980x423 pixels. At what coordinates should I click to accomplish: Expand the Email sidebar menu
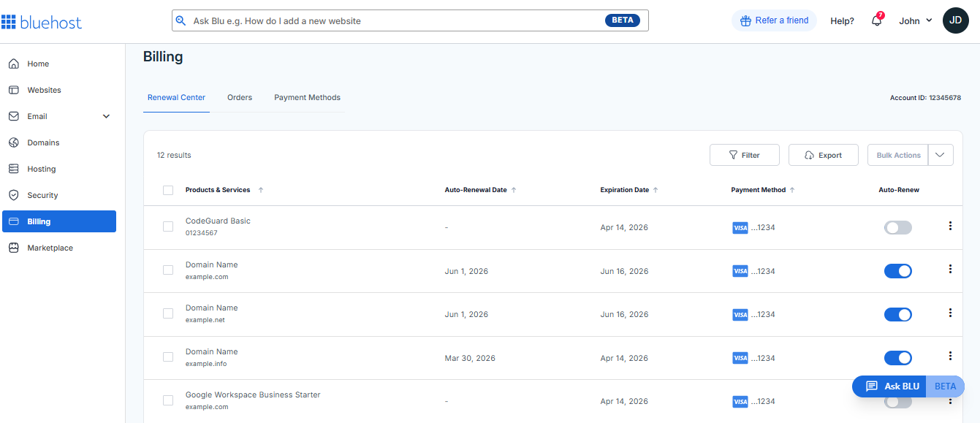106,116
